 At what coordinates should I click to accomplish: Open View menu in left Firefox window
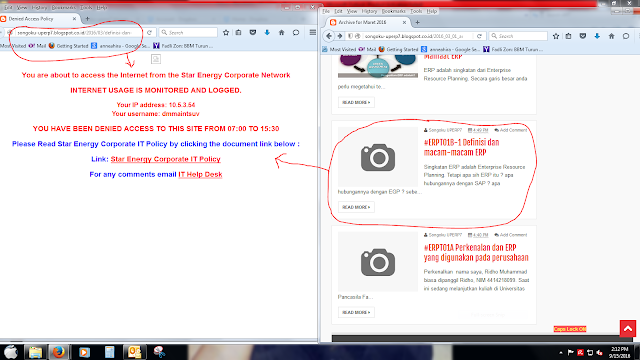tap(22, 7)
